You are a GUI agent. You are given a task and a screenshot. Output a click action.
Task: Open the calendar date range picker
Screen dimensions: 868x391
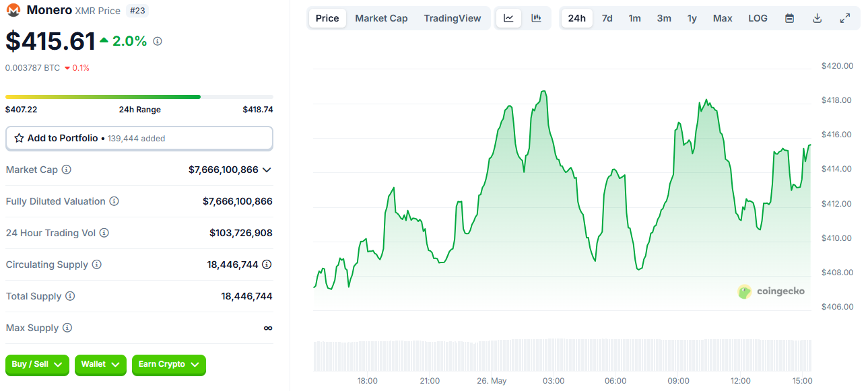click(x=789, y=18)
